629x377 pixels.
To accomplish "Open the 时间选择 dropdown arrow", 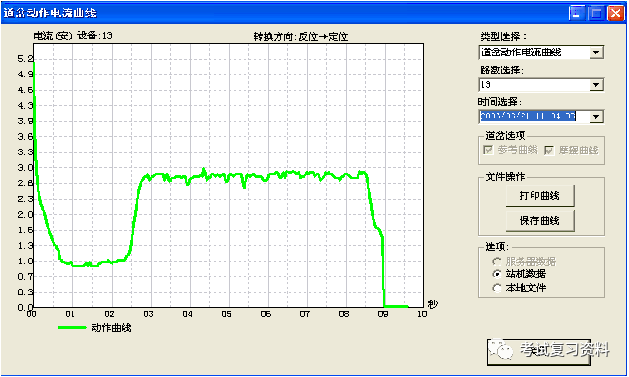I will click(596, 117).
